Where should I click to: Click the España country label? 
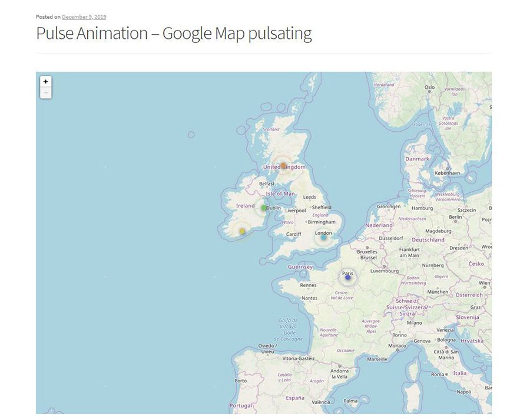(x=295, y=398)
